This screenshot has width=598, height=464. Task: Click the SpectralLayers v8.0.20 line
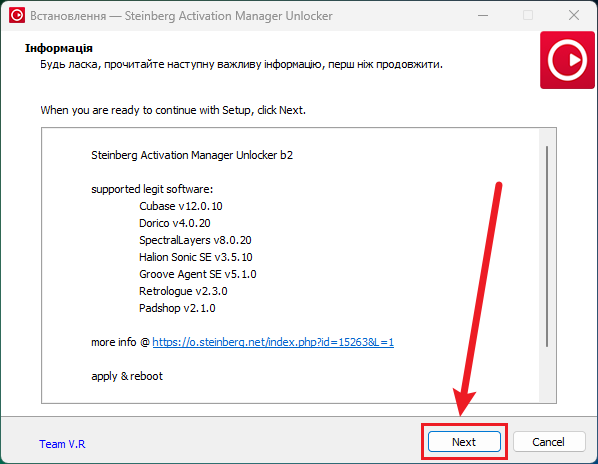(x=195, y=240)
